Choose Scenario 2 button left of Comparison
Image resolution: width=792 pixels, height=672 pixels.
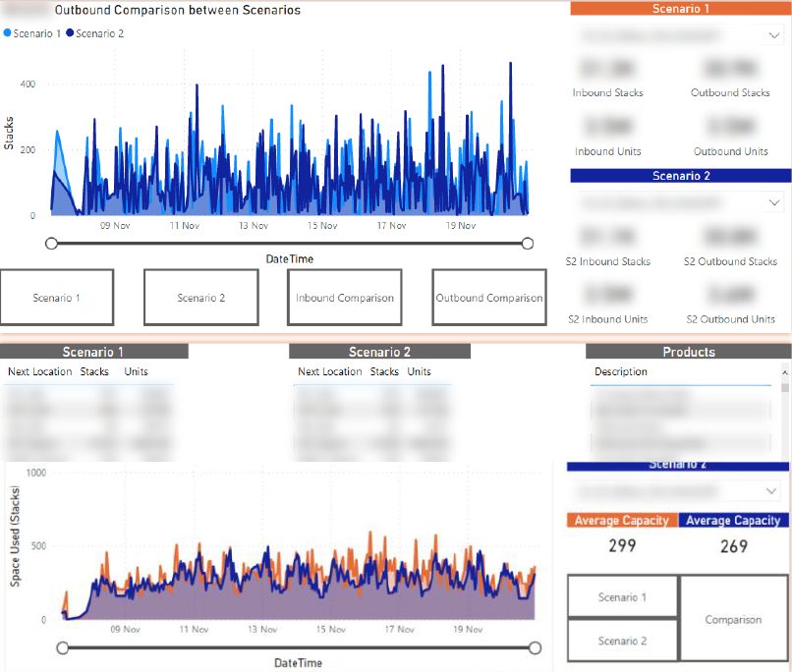[622, 641]
